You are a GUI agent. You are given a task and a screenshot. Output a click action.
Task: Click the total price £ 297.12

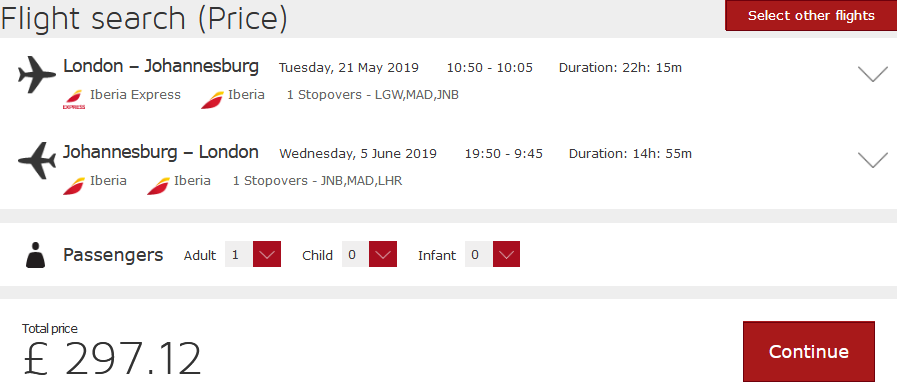113,359
